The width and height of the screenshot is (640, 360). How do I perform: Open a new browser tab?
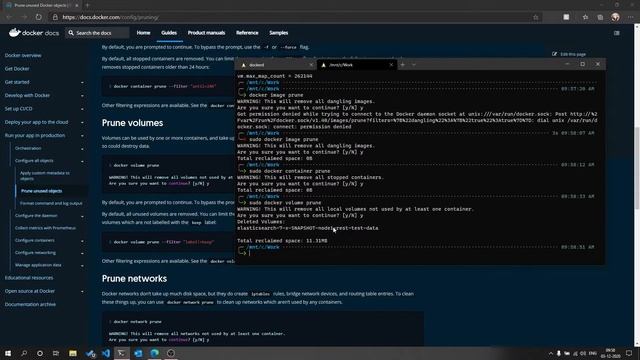pos(87,5)
